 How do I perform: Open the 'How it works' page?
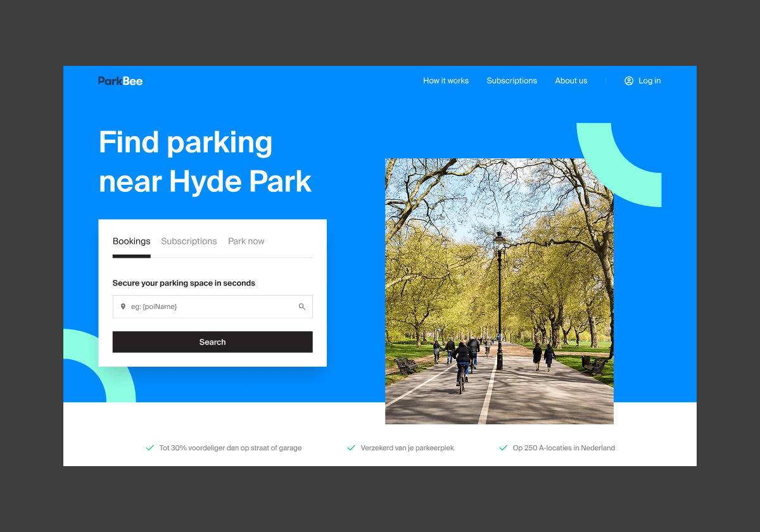pos(446,81)
